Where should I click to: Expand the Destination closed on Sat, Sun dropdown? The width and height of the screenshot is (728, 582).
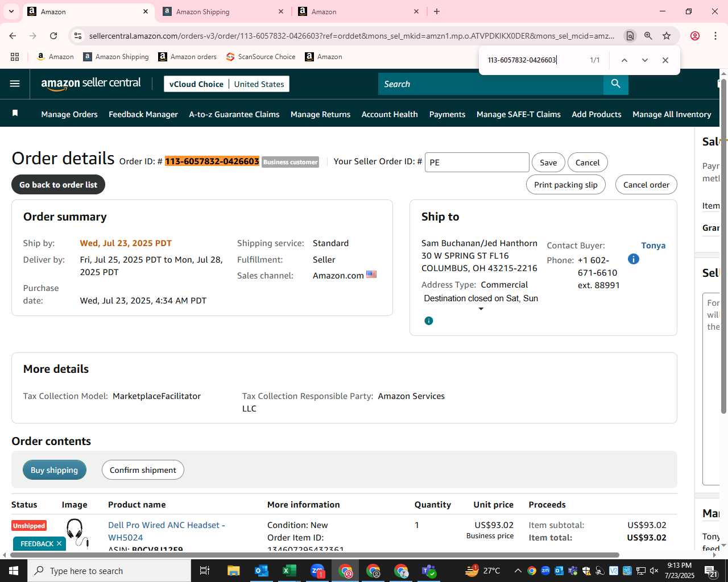[x=481, y=309]
